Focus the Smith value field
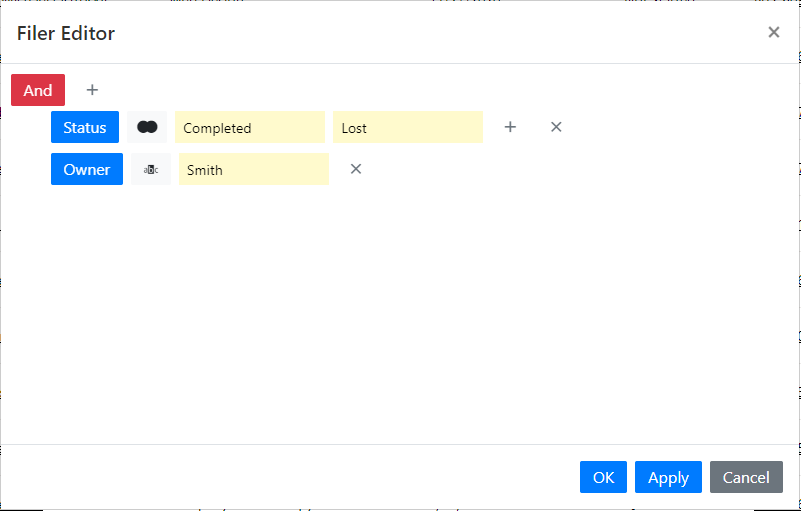Viewport: 801px width, 511px height. tap(254, 169)
